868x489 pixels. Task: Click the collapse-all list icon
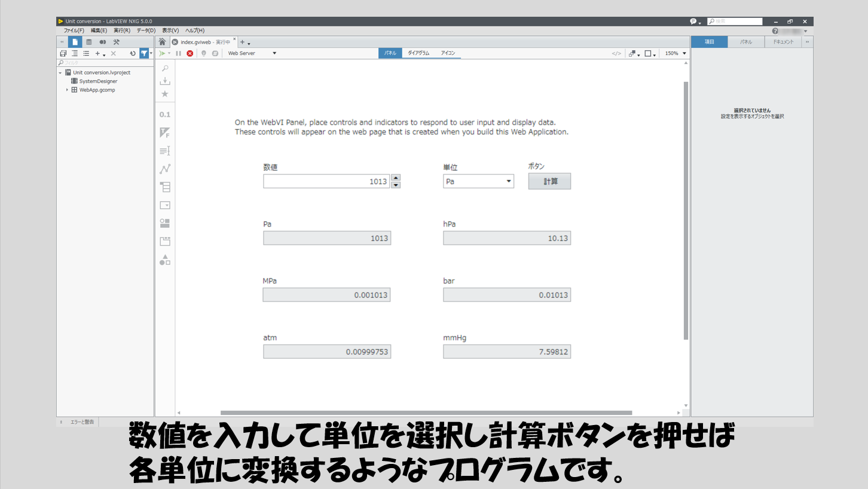75,53
